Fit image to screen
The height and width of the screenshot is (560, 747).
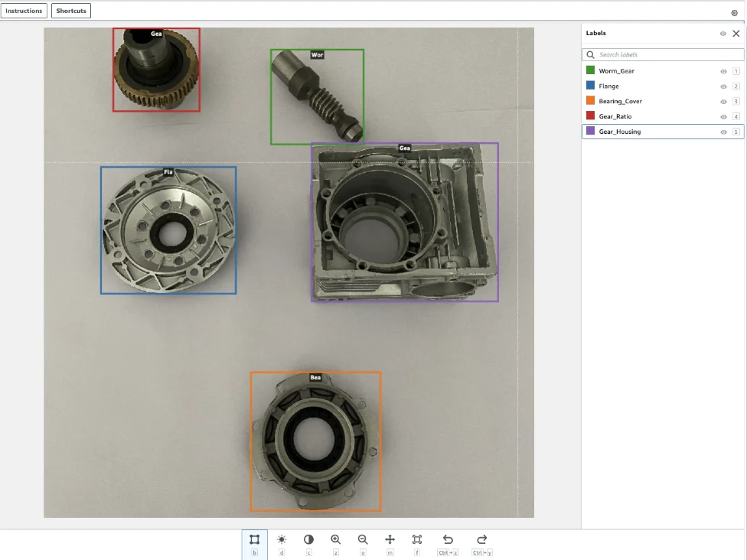click(x=416, y=539)
